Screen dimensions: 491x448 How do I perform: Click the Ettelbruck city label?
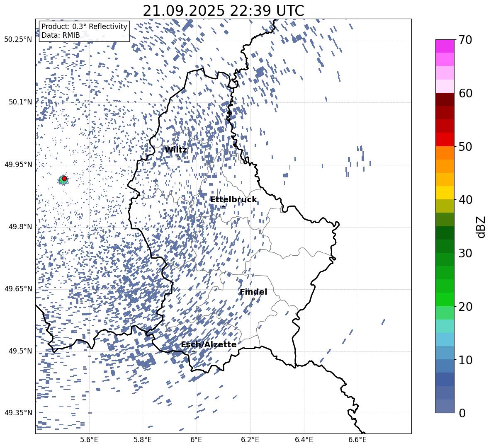[x=233, y=200]
